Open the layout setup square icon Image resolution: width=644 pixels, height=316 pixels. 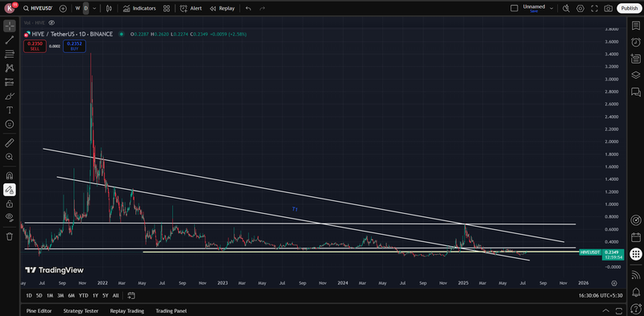[514, 8]
